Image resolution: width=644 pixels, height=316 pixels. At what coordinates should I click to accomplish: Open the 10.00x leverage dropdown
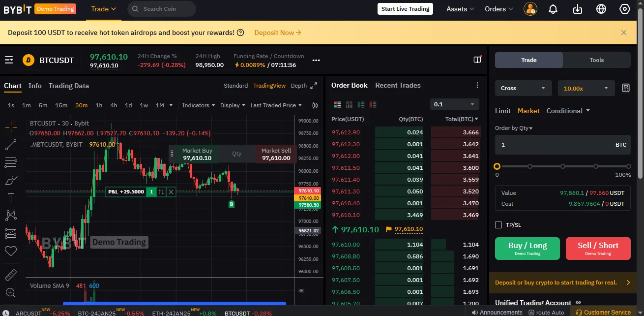(x=586, y=89)
